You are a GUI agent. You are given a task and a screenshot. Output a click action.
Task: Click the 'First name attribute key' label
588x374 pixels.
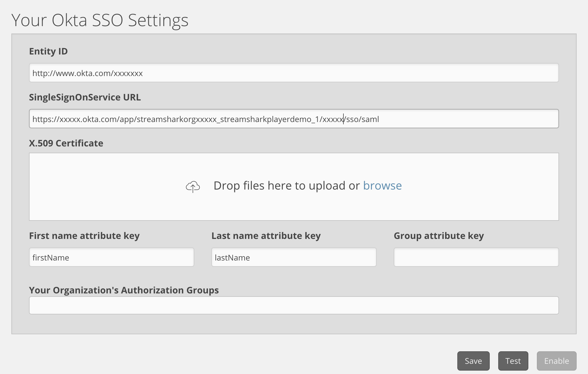84,236
